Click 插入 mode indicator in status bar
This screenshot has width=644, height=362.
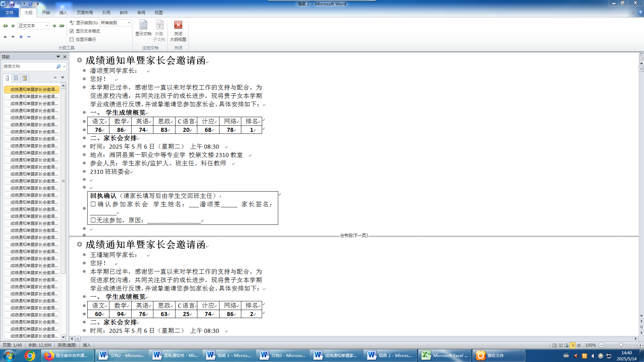pos(87,345)
